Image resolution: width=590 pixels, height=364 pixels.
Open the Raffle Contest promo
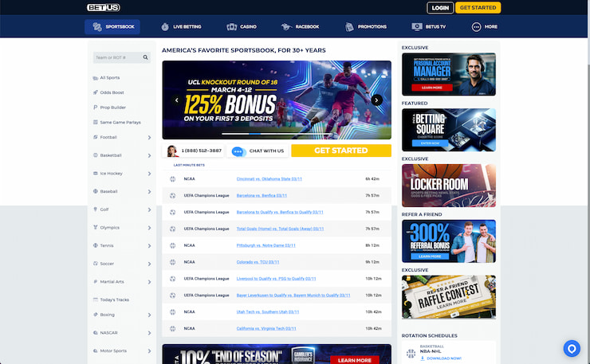449,296
